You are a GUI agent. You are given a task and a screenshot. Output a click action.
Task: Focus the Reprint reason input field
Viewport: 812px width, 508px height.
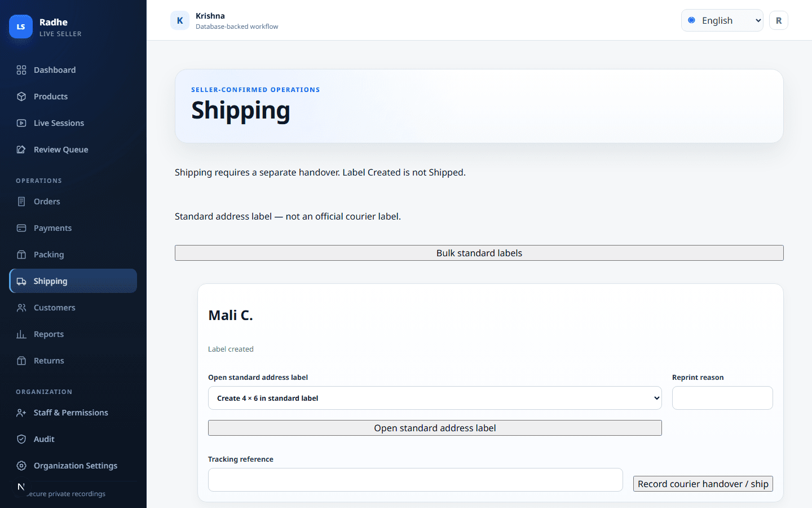click(722, 398)
